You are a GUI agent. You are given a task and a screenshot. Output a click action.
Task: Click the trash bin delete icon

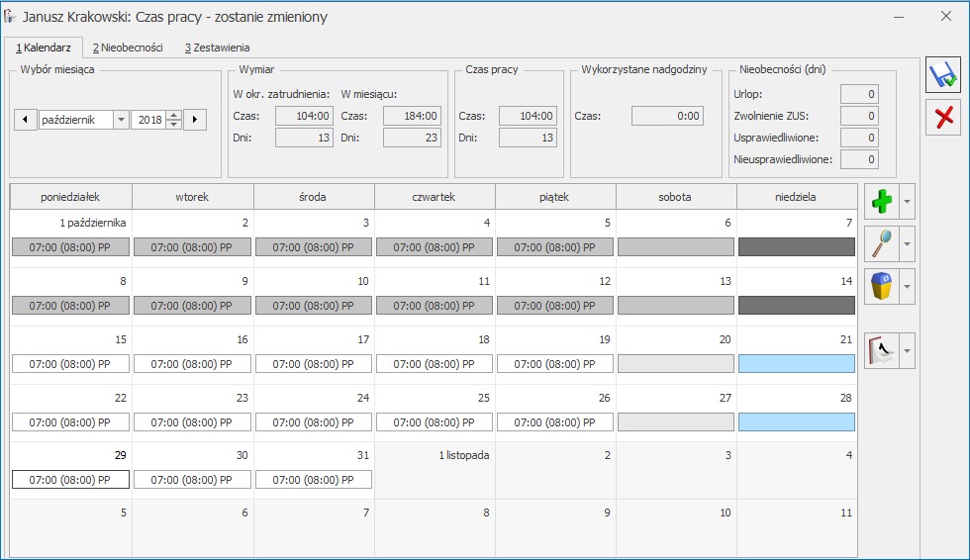pos(881,286)
